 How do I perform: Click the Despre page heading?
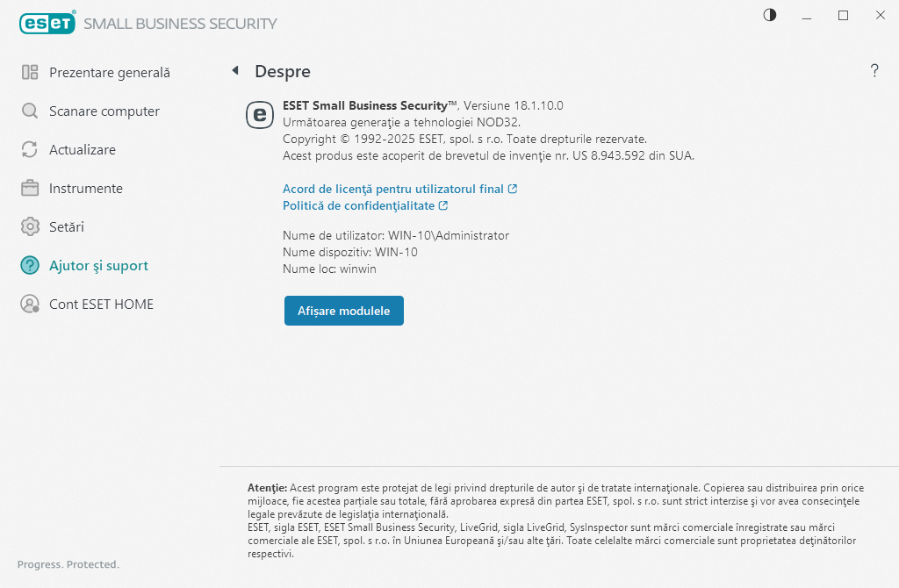tap(283, 71)
